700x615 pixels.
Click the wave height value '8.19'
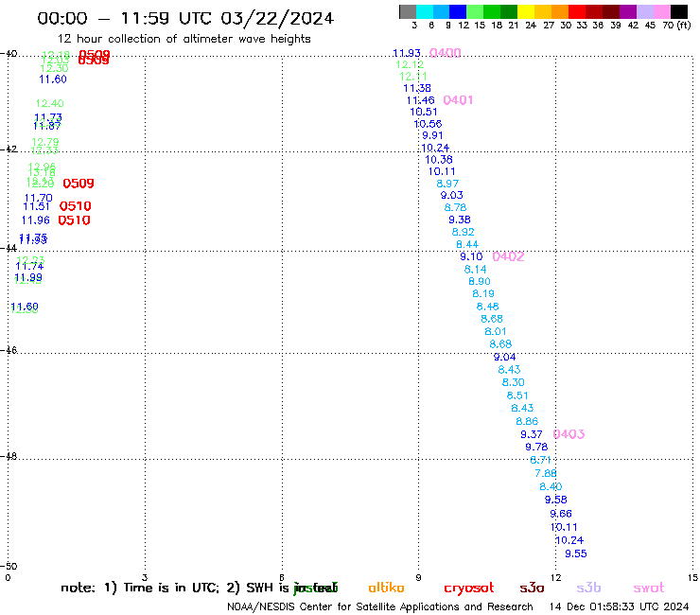point(483,294)
